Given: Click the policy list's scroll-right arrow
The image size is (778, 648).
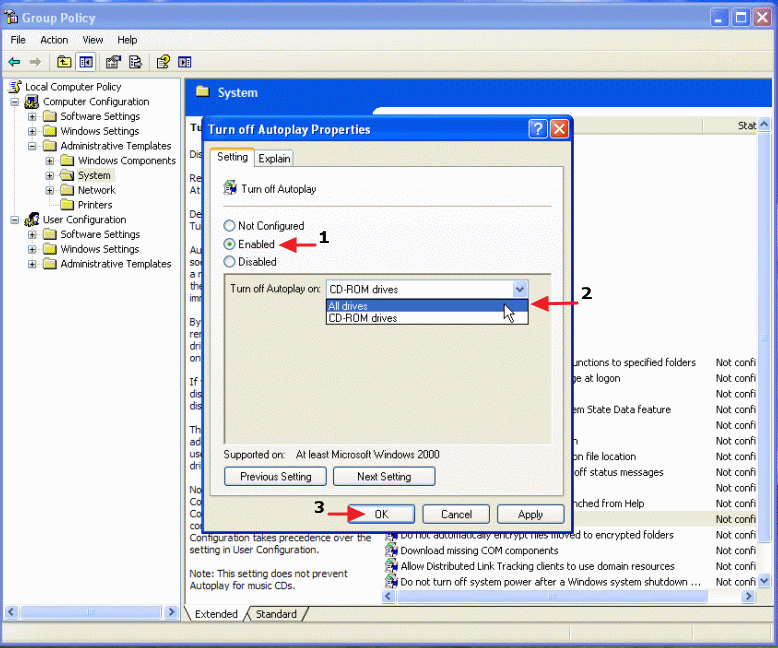Looking at the screenshot, I should pos(748,596).
